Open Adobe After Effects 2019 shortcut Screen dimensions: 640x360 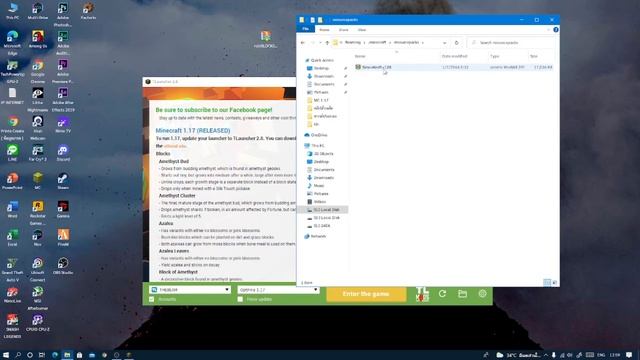(x=63, y=100)
